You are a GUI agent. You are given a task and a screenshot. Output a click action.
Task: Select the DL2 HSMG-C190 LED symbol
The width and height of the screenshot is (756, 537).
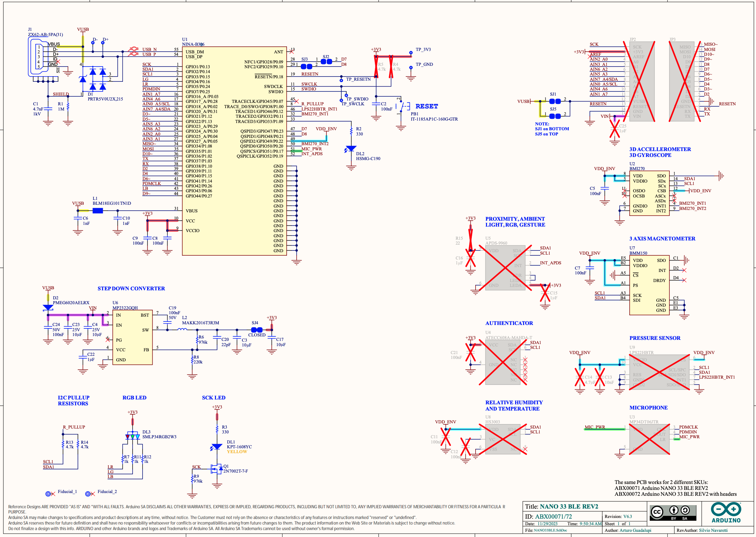350,149
